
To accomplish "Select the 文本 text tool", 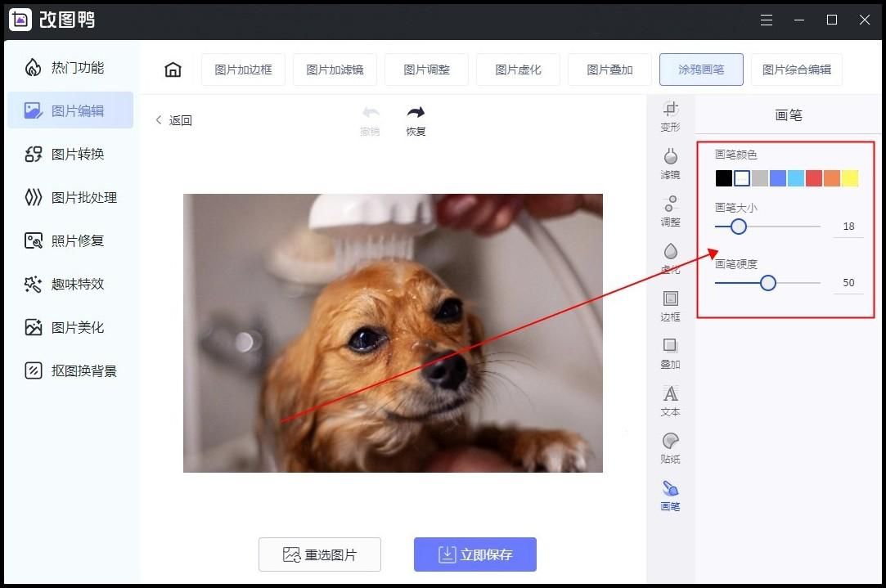I will click(x=670, y=401).
